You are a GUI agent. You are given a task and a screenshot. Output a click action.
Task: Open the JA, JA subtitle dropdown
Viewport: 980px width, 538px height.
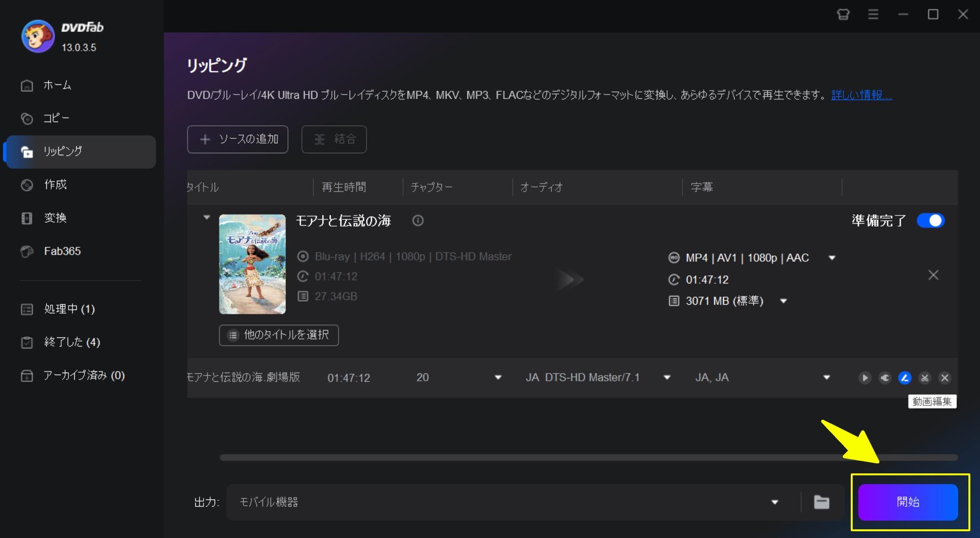click(827, 377)
